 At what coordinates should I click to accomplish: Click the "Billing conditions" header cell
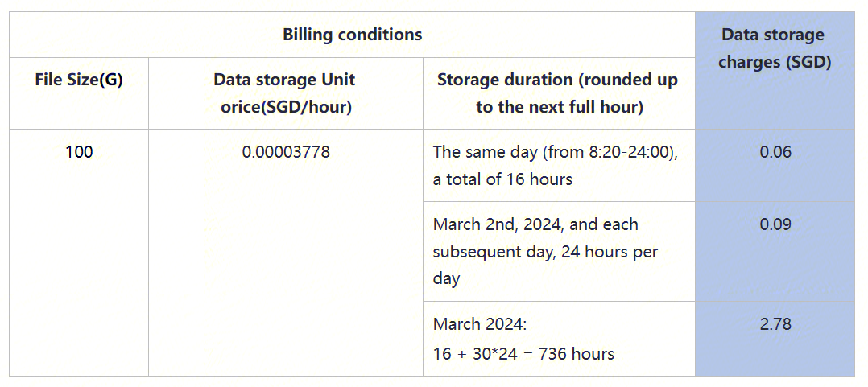pyautogui.click(x=352, y=35)
